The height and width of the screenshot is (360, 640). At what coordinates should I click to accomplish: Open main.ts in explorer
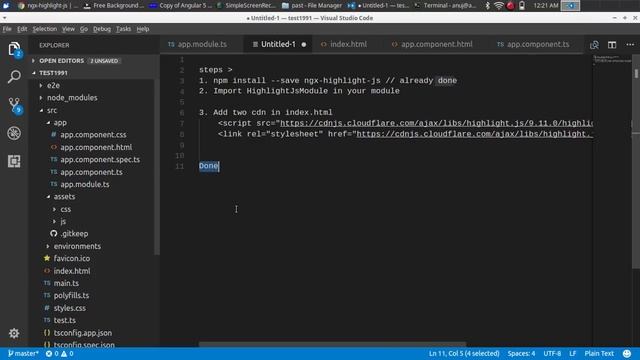point(66,283)
